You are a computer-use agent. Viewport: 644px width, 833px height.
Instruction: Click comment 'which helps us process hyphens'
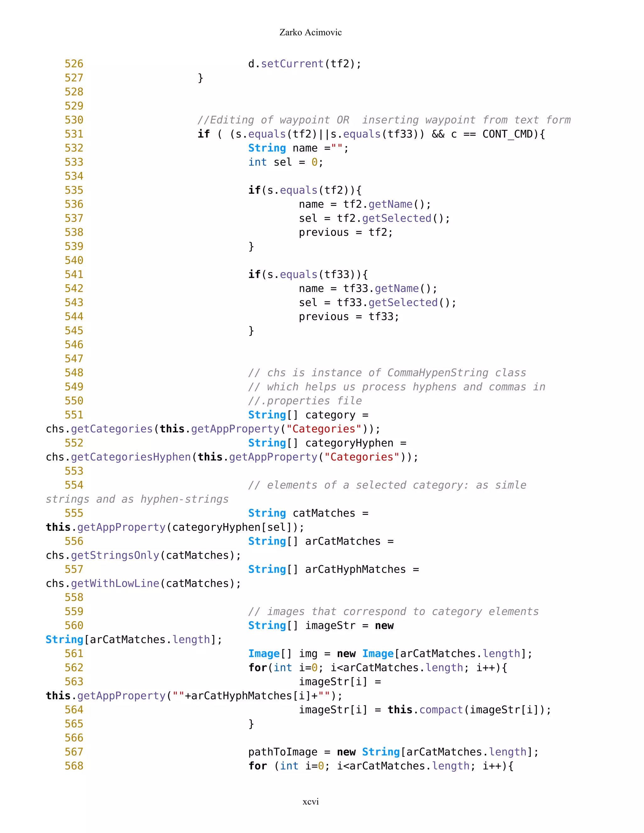click(x=397, y=387)
